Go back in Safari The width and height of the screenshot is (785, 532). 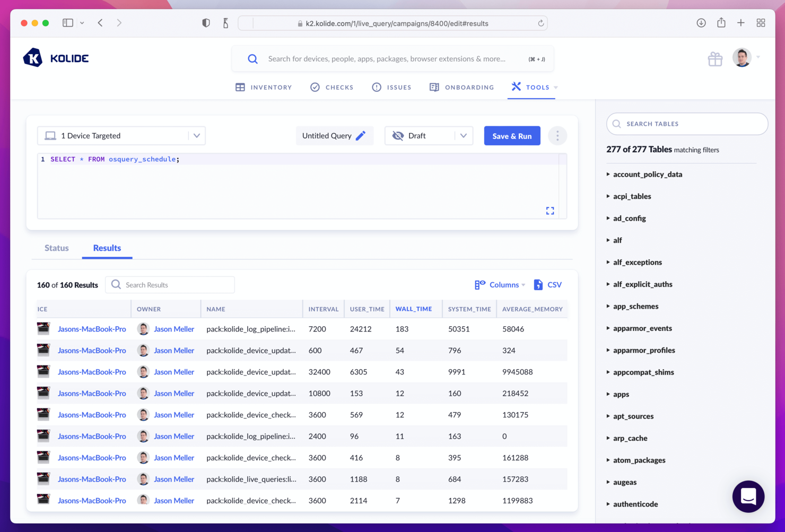[100, 23]
